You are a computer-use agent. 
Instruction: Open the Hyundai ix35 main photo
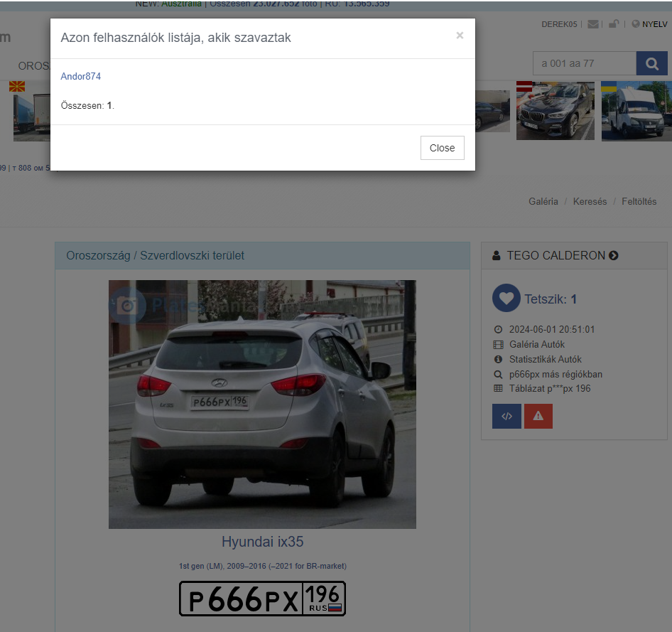pos(262,405)
